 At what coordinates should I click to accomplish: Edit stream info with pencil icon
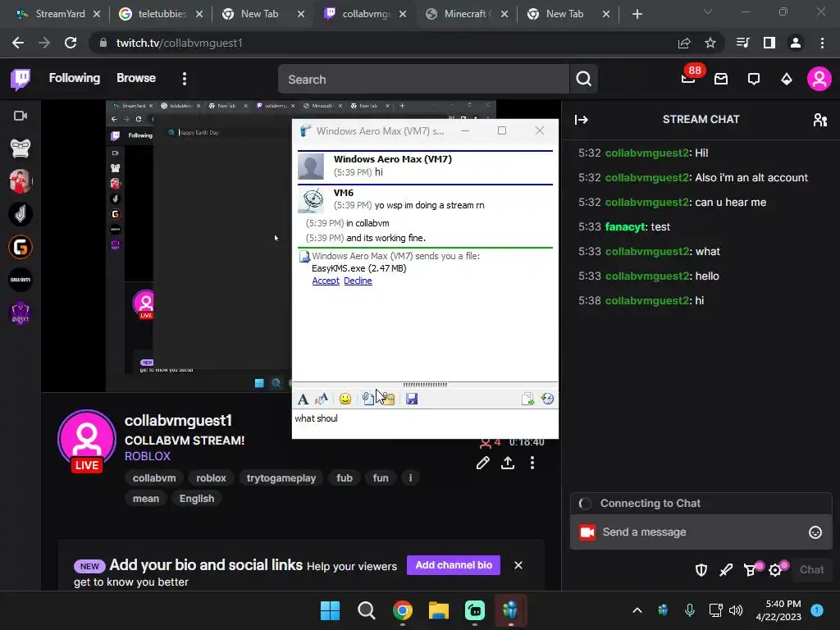click(482, 463)
